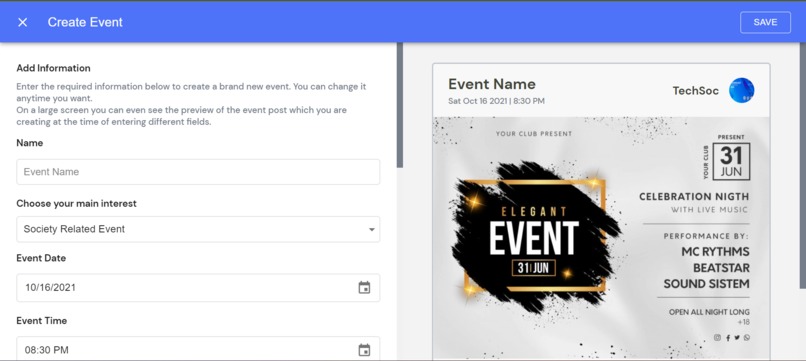This screenshot has height=361, width=806.
Task: Open calendar icon in Event Date field
Action: pos(364,287)
